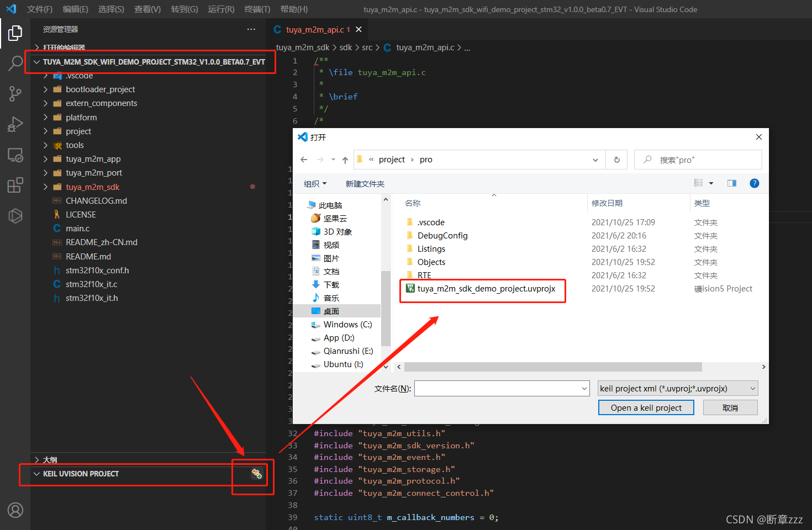Open the DebugConfig folder in dialog
Image resolution: width=812 pixels, height=530 pixels.
coord(442,236)
